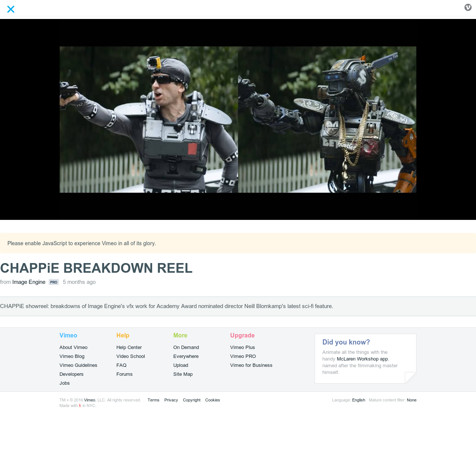Screen dimensions: 476x474
Task: Click the 'Did you know?' heading
Action: (x=346, y=342)
